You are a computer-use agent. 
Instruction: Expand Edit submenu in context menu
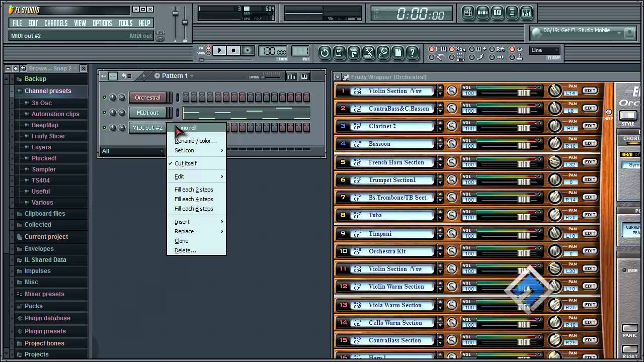(x=196, y=176)
